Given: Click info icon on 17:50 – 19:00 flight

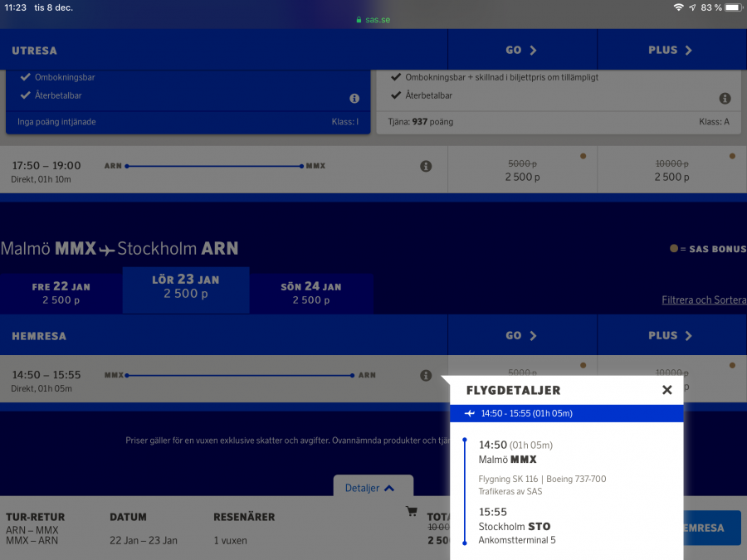Looking at the screenshot, I should tap(426, 167).
